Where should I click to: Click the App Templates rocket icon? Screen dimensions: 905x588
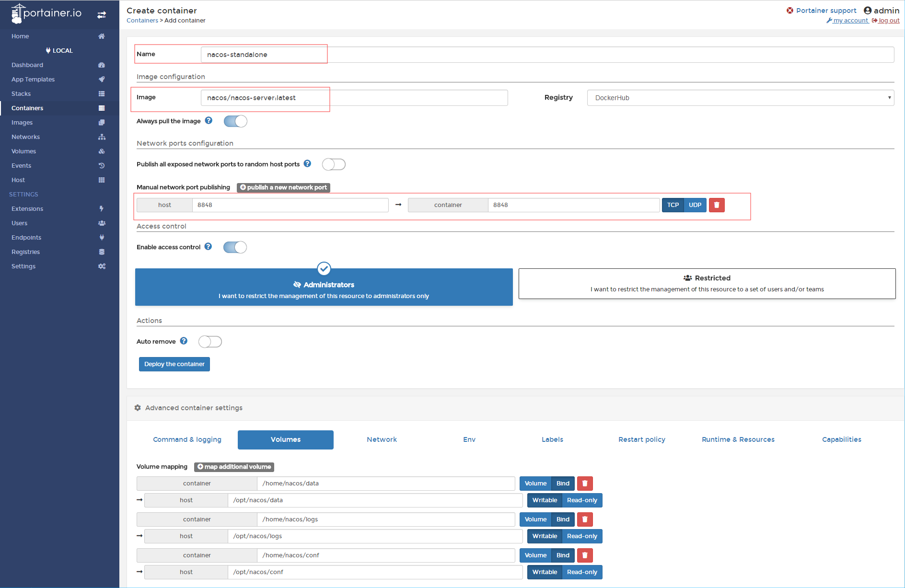(102, 80)
